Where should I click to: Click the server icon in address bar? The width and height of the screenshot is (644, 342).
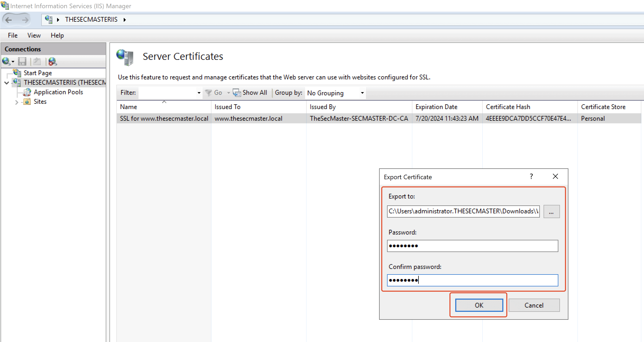coord(49,19)
